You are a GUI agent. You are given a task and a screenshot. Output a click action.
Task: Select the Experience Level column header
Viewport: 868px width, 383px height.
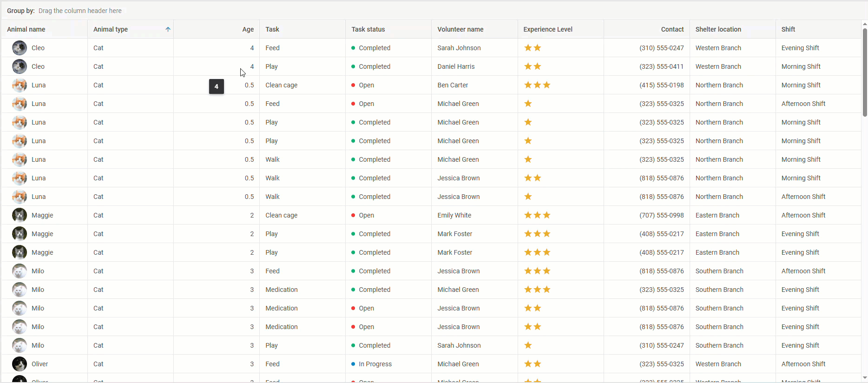tap(547, 29)
